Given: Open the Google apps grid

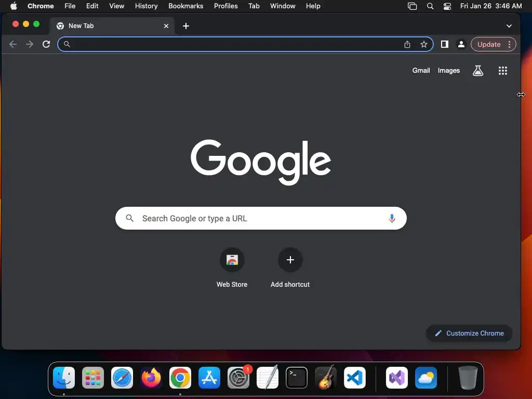Looking at the screenshot, I should pyautogui.click(x=503, y=71).
